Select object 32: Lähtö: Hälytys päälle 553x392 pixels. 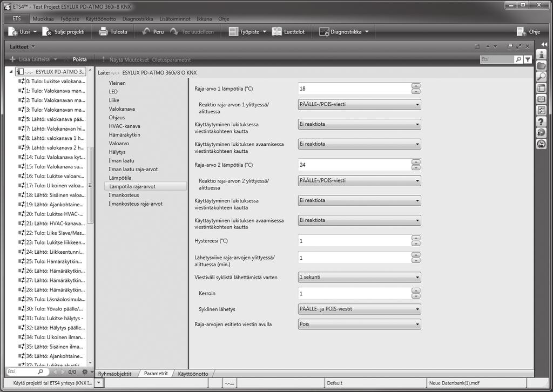52,328
